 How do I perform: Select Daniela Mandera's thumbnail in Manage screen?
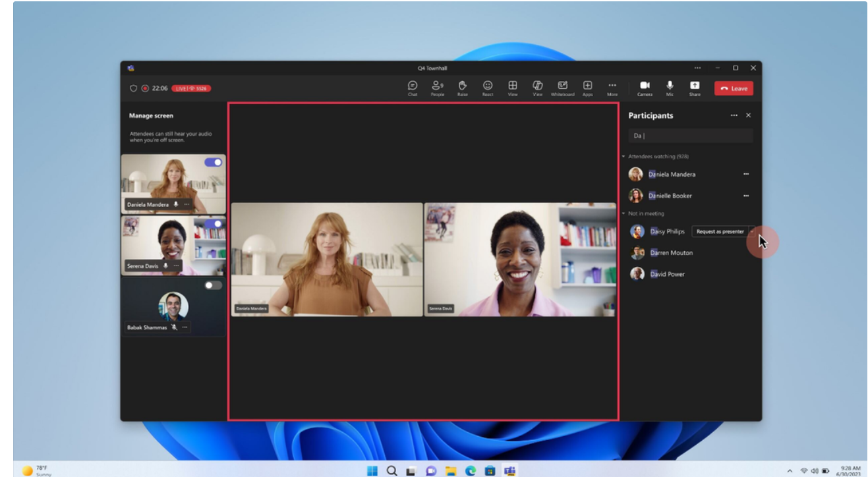(173, 184)
